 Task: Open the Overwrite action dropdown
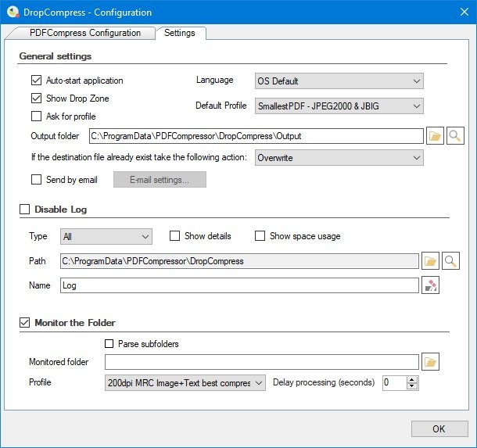coord(339,157)
